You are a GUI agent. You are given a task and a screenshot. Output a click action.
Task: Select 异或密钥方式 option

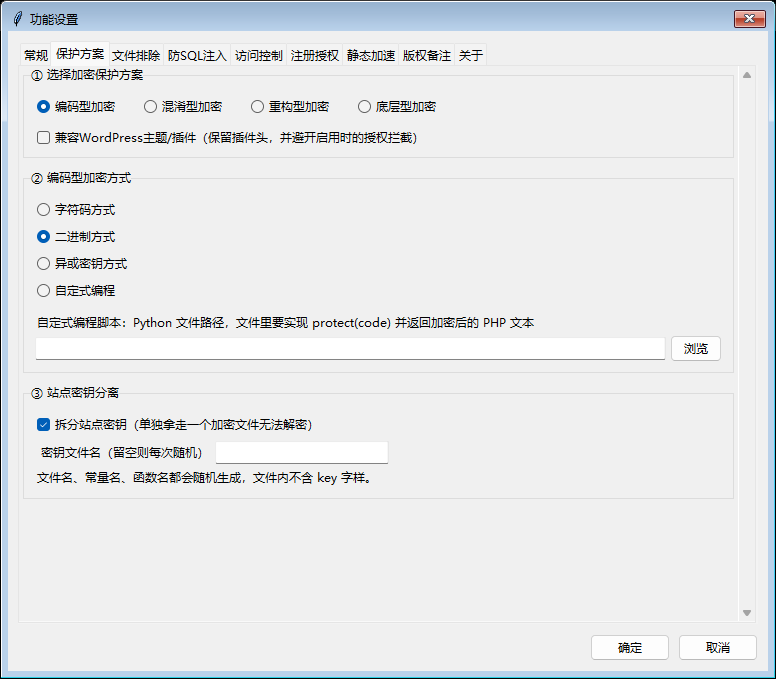(82, 263)
